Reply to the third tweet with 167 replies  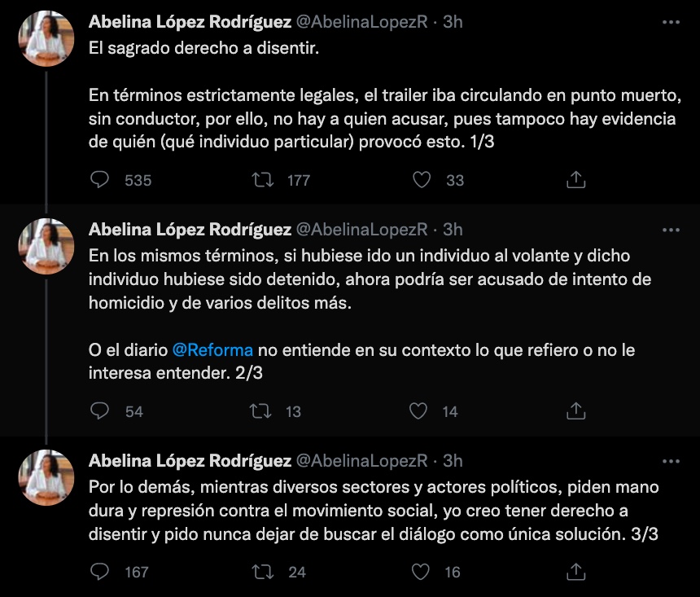(99, 572)
